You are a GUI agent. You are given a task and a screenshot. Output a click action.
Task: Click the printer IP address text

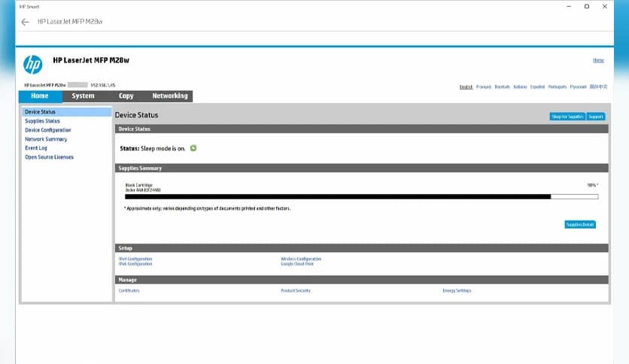(102, 85)
